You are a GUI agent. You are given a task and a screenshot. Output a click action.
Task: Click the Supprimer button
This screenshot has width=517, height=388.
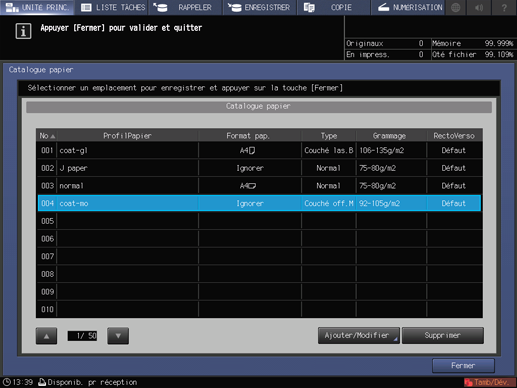click(x=443, y=335)
